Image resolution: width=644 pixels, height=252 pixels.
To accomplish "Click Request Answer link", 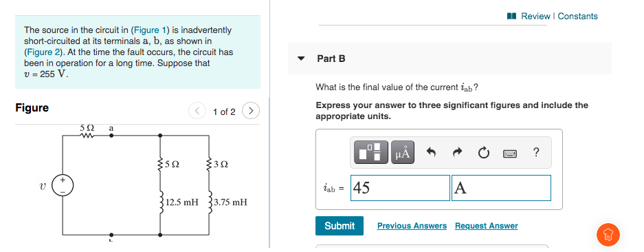I will tap(487, 226).
